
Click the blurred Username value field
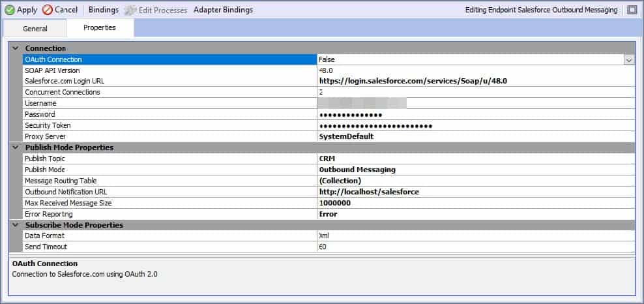362,103
